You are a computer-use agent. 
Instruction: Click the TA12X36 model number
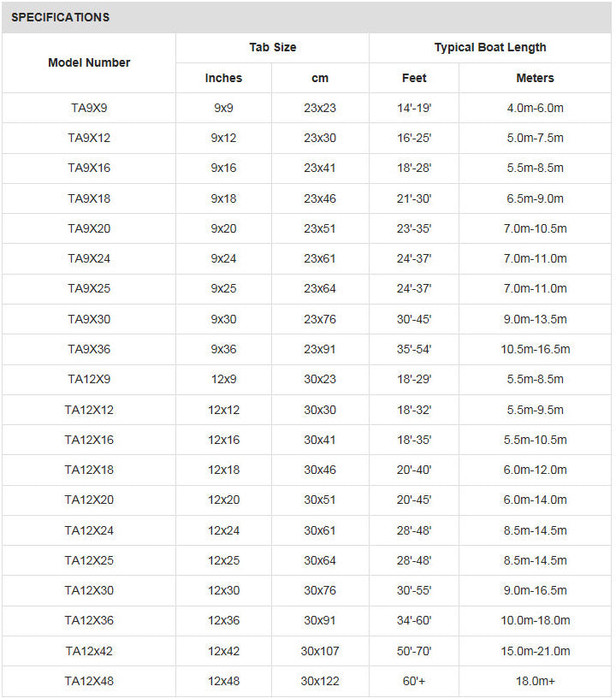pos(89,620)
